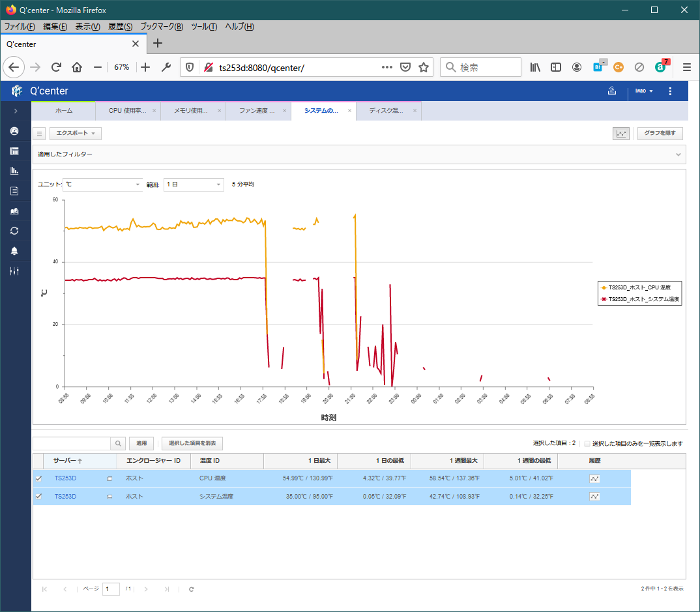Open history chart icon for CPU 温度 row
This screenshot has width=700, height=612.
(594, 478)
